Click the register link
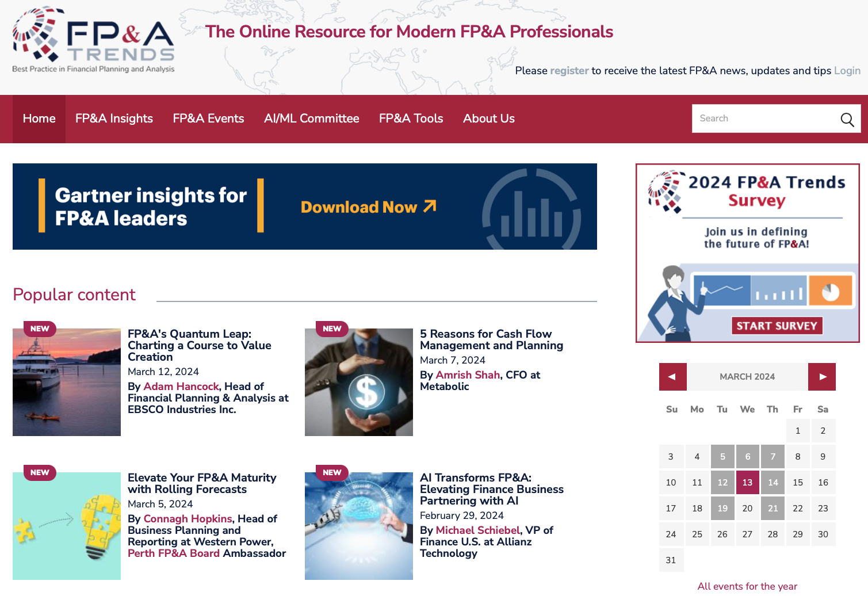 tap(569, 71)
